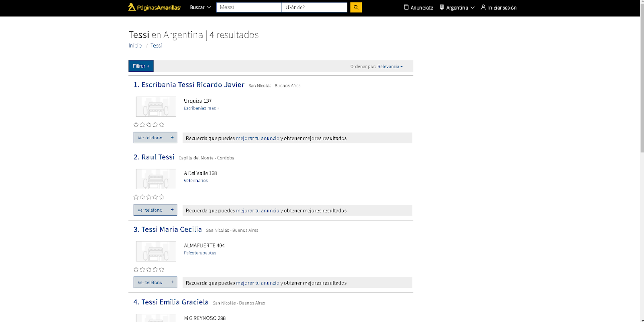Click address text M G REYNOSO 298
The height and width of the screenshot is (322, 644).
click(x=205, y=318)
